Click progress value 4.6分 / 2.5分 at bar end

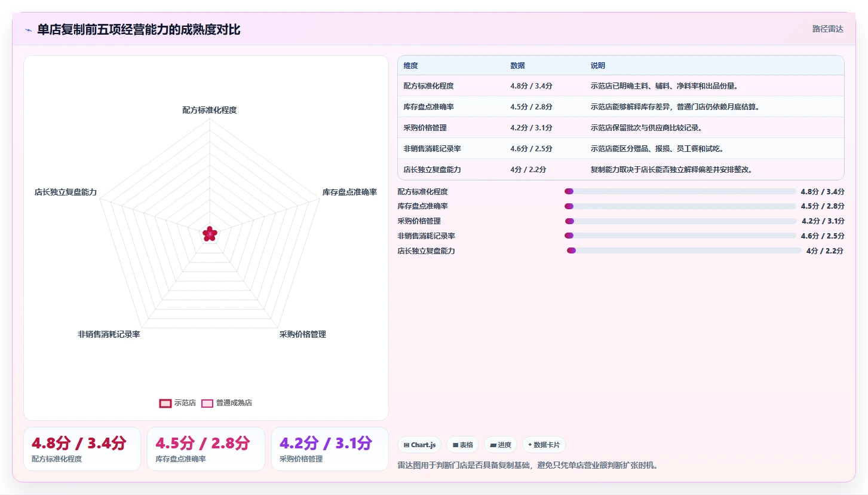(x=822, y=236)
